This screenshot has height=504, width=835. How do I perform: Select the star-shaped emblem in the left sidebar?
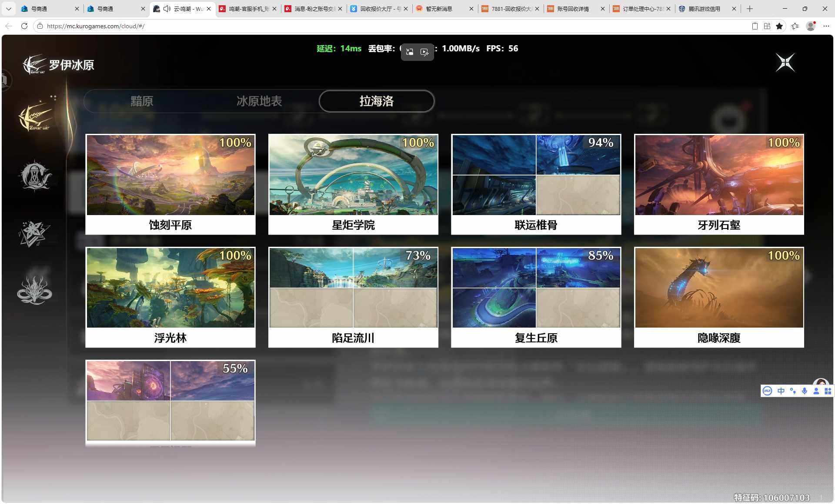[x=34, y=233]
